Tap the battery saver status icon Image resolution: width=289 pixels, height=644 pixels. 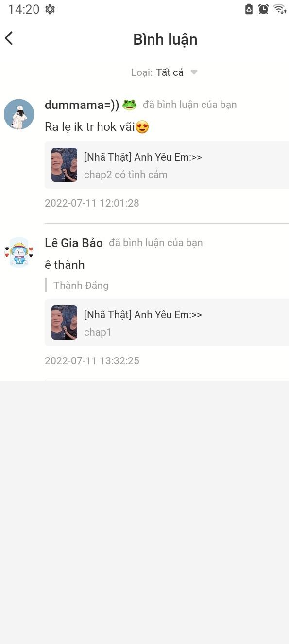click(249, 9)
